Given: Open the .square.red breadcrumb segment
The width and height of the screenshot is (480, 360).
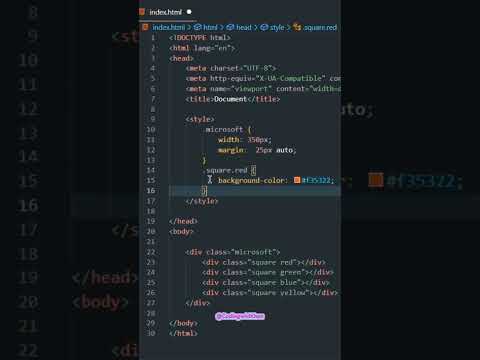Looking at the screenshot, I should (315, 27).
